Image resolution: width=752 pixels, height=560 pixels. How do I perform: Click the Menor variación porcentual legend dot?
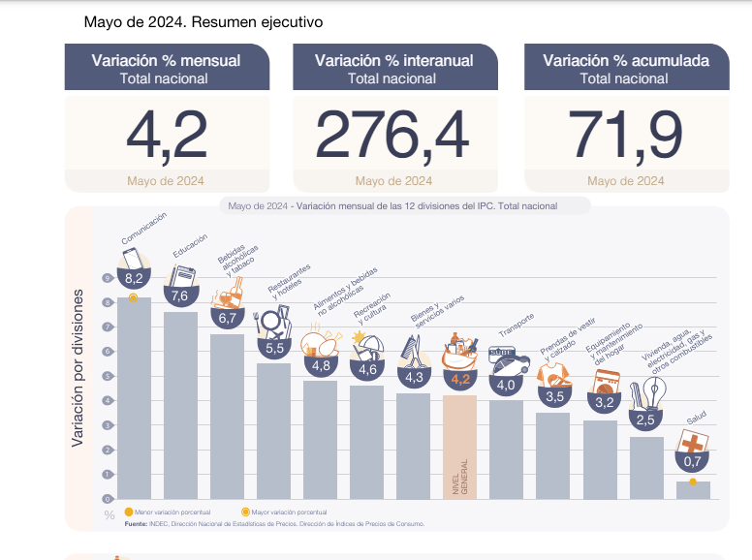[128, 512]
